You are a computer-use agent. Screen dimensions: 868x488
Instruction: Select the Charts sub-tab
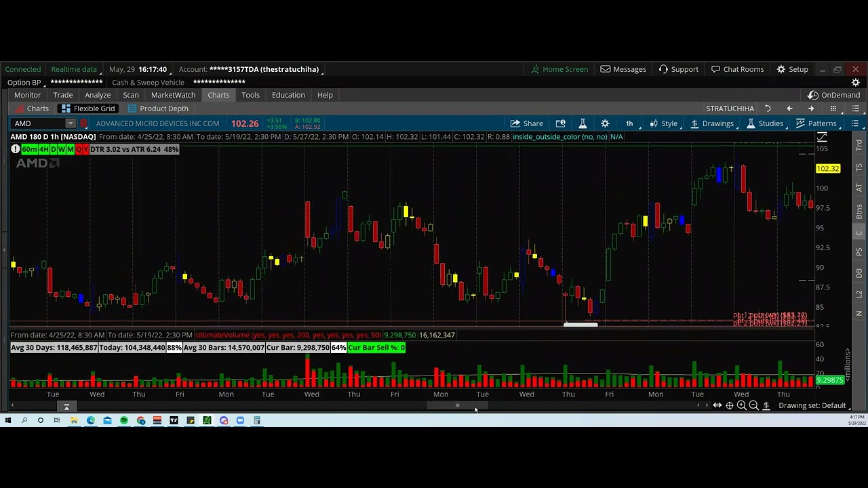[32, 108]
